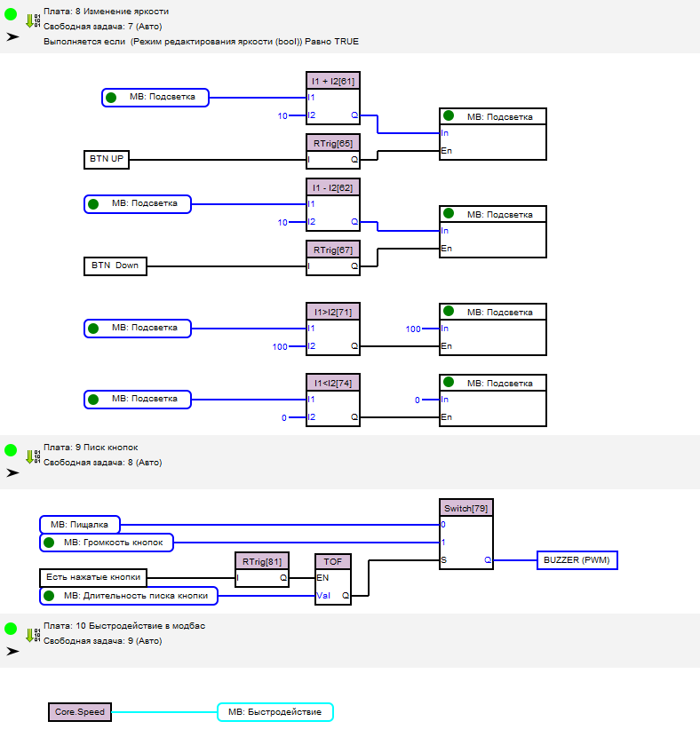Click the S input pin of Switch[79]

coord(444,560)
